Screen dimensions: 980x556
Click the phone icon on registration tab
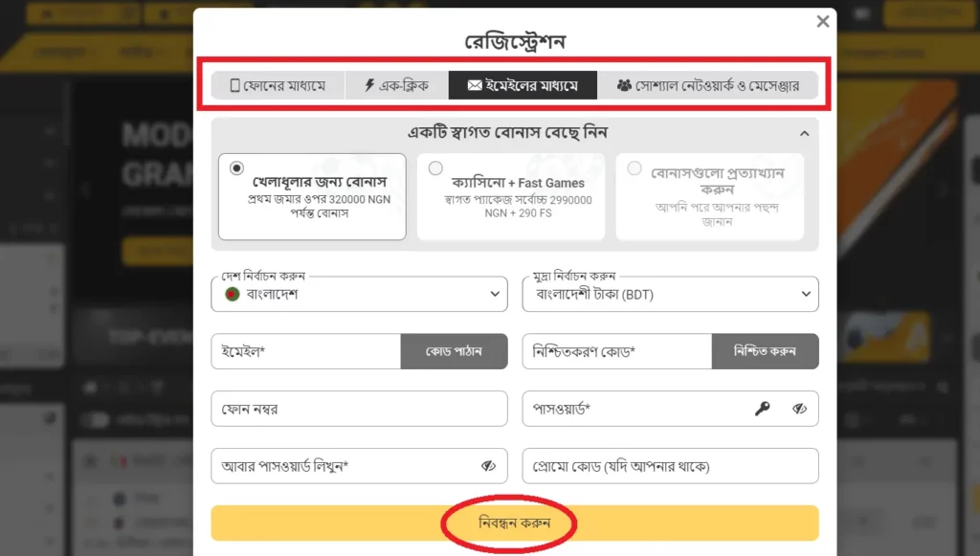pos(235,84)
